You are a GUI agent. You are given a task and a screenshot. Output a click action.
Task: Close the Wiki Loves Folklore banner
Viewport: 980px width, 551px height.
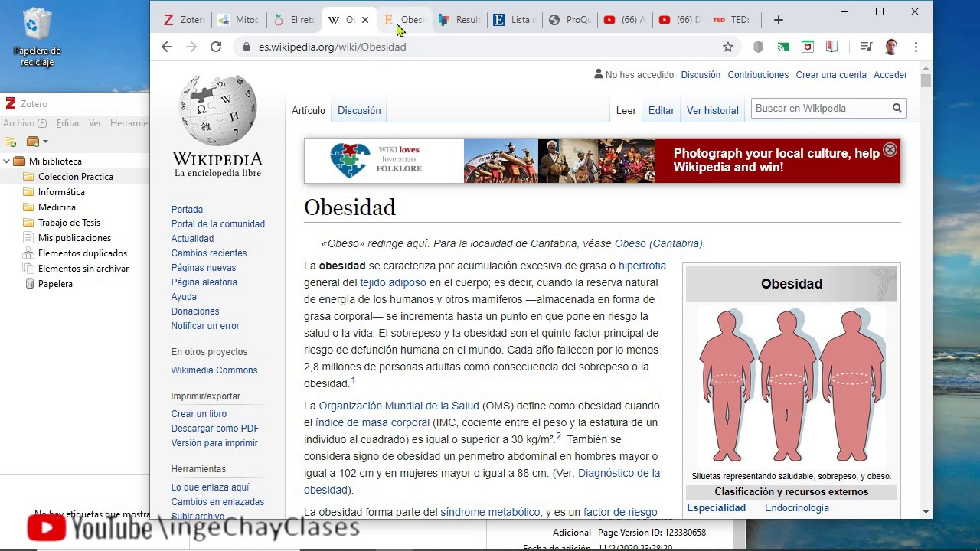tap(890, 150)
